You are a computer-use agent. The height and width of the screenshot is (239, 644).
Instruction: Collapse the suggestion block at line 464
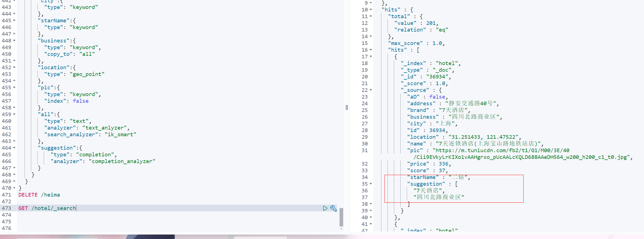click(14, 148)
